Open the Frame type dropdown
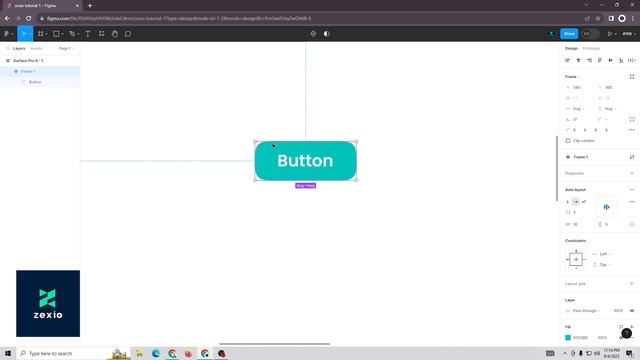640x360 pixels. (572, 77)
